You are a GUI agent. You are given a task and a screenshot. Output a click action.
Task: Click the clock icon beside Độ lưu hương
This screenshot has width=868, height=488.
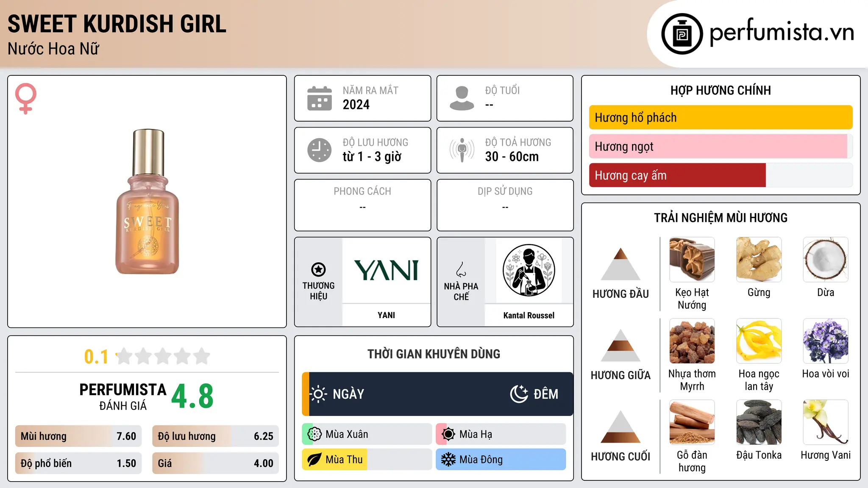pos(320,150)
